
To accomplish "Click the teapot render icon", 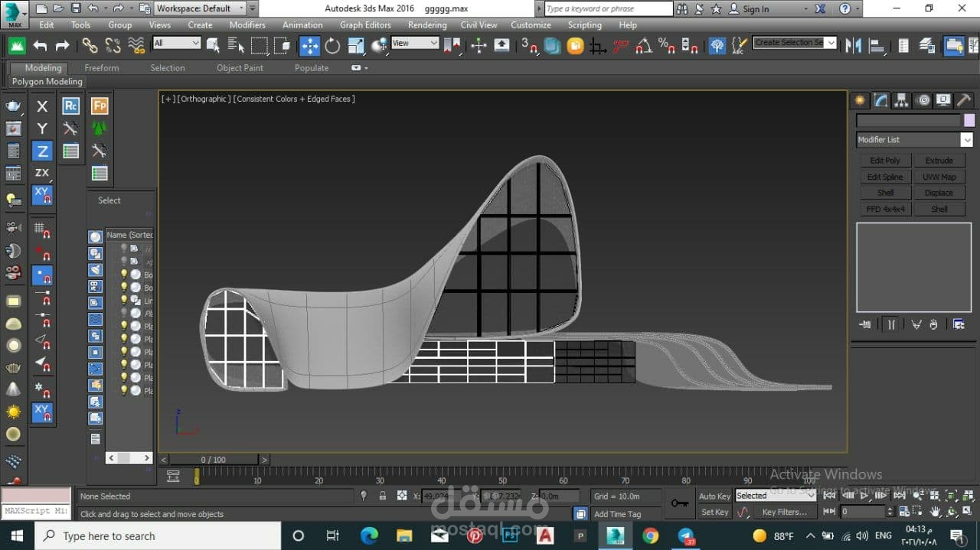I will [13, 106].
